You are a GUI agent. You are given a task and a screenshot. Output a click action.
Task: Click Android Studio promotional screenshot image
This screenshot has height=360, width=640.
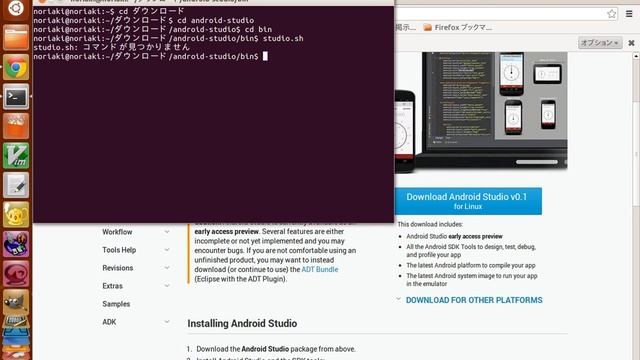[481, 111]
